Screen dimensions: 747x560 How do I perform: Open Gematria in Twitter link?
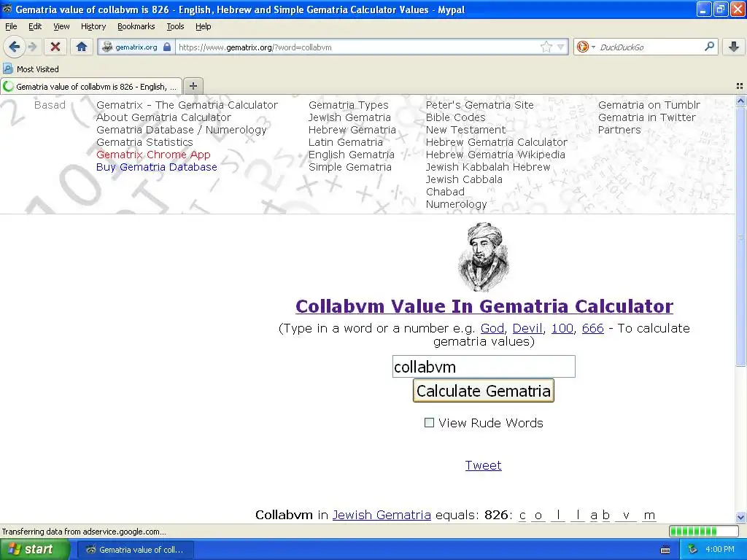click(646, 117)
